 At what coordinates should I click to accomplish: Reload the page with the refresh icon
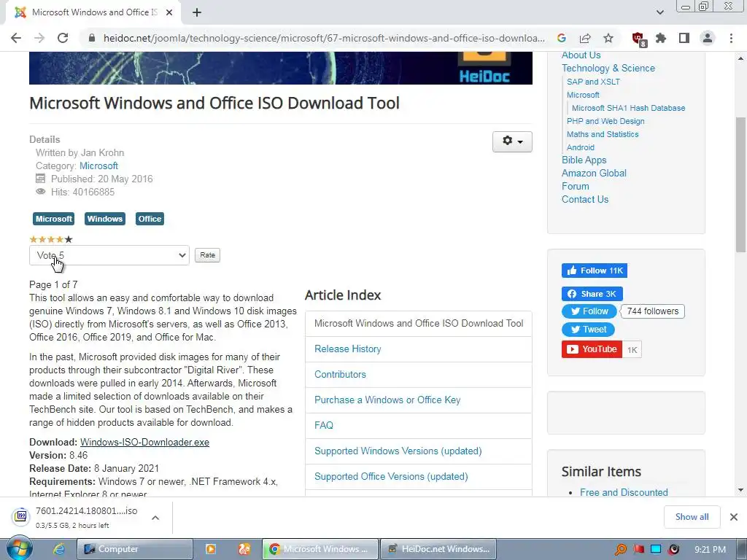coord(63,38)
